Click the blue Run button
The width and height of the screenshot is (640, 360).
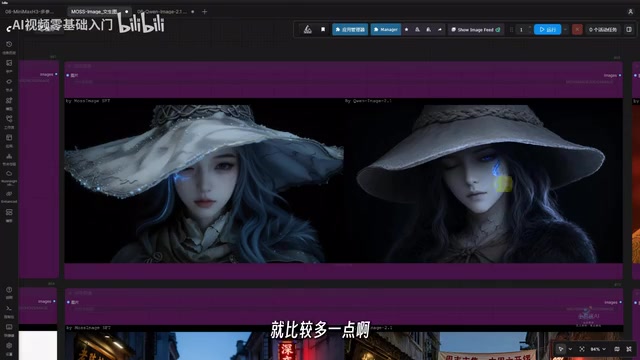click(547, 29)
